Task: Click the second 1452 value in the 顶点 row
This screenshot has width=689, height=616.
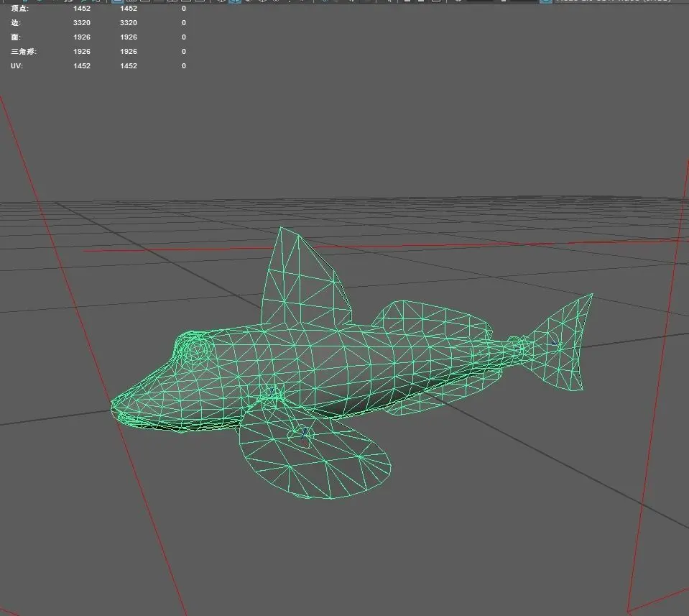Action: click(x=129, y=9)
